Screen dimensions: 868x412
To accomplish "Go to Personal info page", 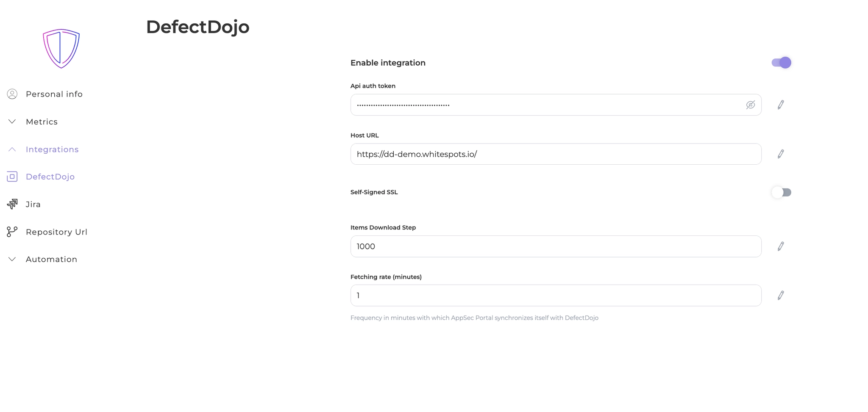I will click(54, 94).
